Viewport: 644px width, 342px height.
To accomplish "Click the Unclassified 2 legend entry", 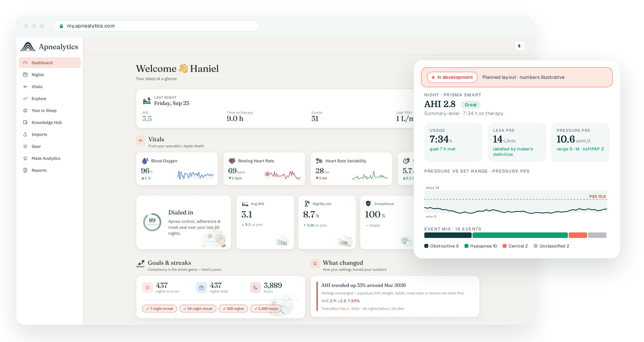I will coord(551,246).
